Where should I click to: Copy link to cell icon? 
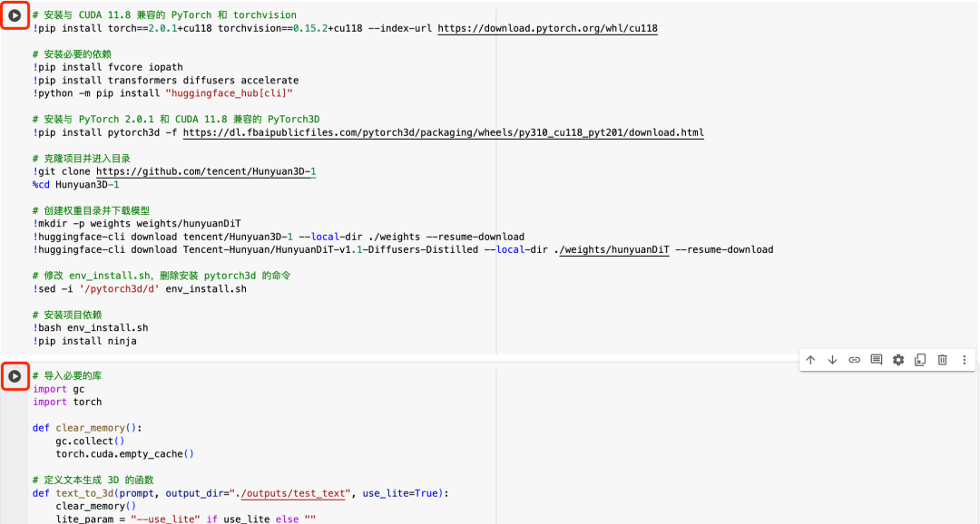(x=855, y=360)
